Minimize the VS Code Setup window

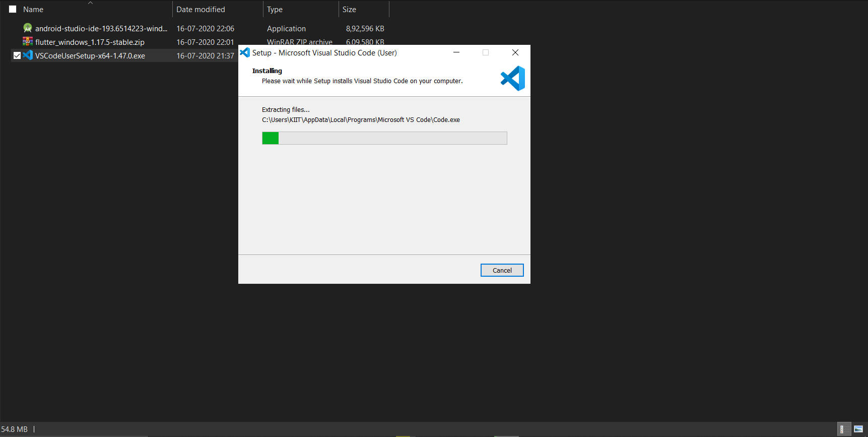coord(456,52)
